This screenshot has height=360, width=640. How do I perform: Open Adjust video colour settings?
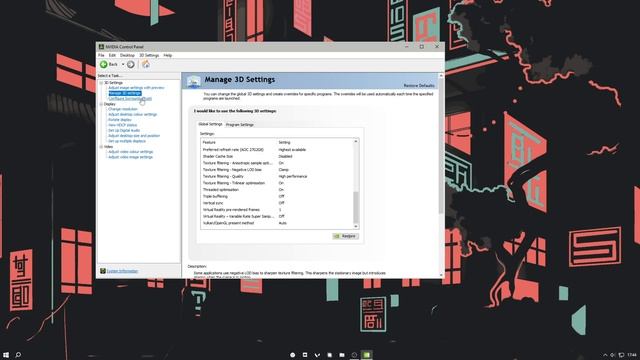pos(131,151)
